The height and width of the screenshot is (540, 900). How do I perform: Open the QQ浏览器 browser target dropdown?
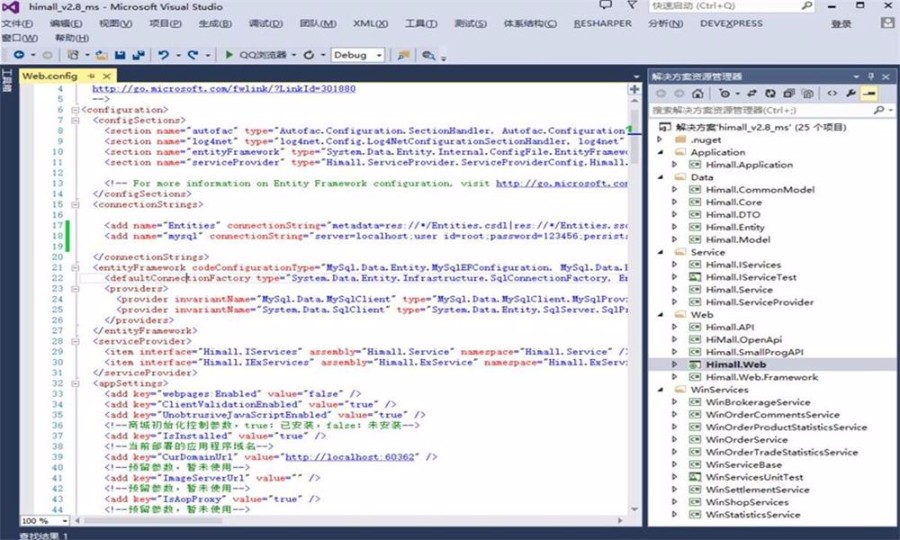point(294,55)
